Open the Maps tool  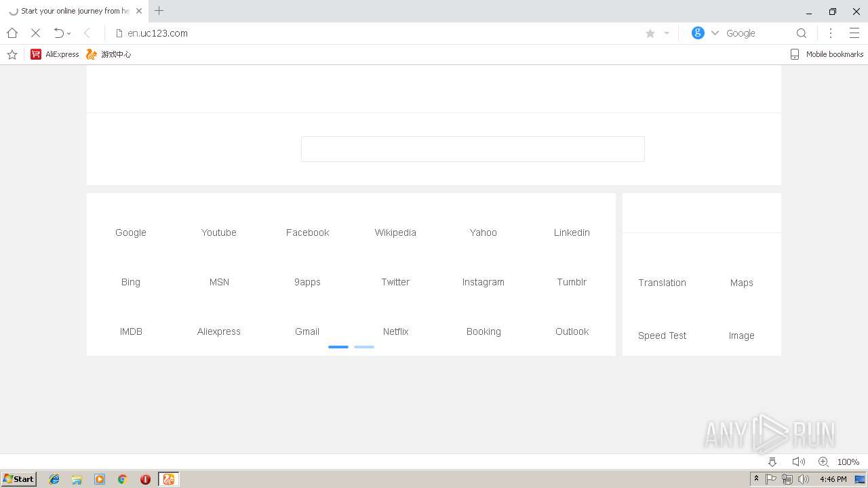click(741, 283)
